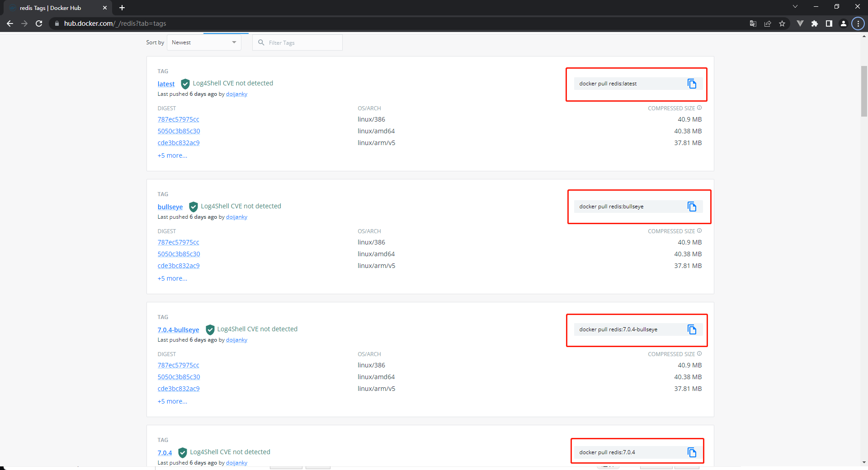Open doljanky profile under 7.0.4-bullseye tag
The image size is (868, 470).
click(236, 340)
